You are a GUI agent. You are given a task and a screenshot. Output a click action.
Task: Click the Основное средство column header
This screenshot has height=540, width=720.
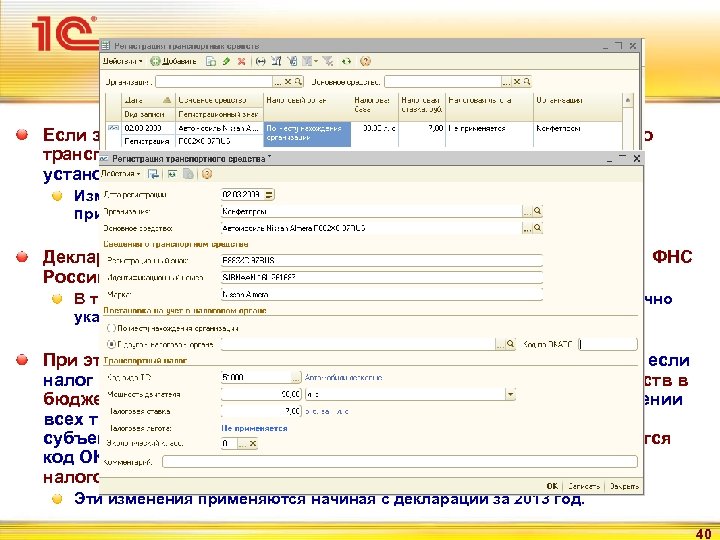pyautogui.click(x=219, y=100)
